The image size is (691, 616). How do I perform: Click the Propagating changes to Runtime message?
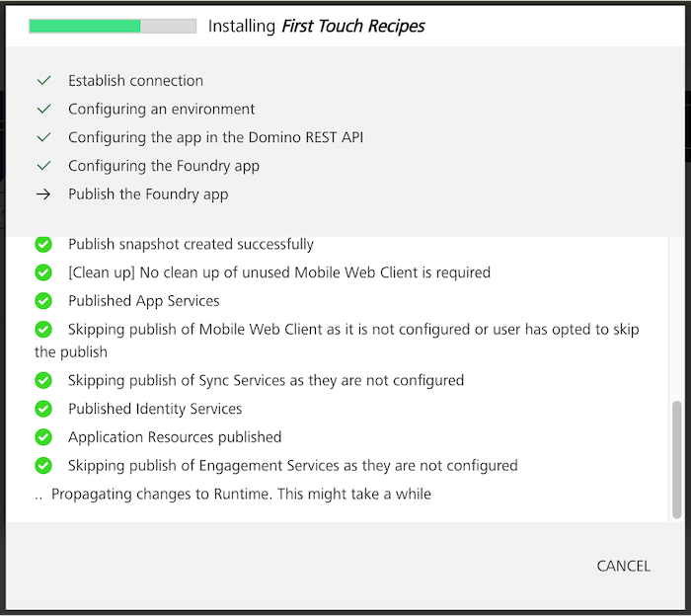(241, 494)
